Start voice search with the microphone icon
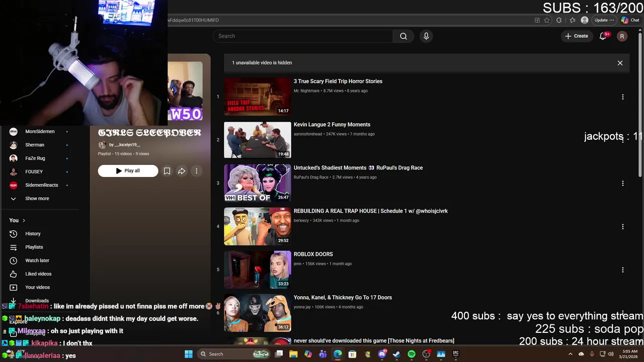Screen dimensions: 644x362 [x=426, y=36]
